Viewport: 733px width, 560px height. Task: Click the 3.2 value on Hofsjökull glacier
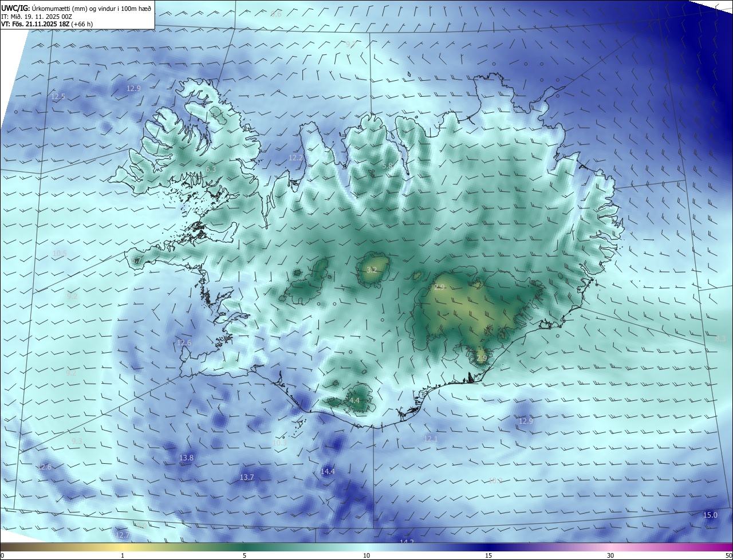coord(372,270)
